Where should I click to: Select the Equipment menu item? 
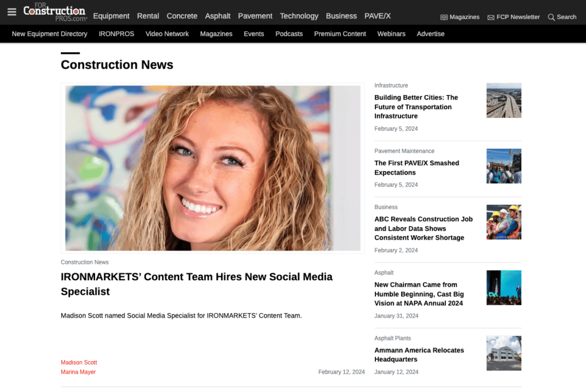pyautogui.click(x=111, y=16)
